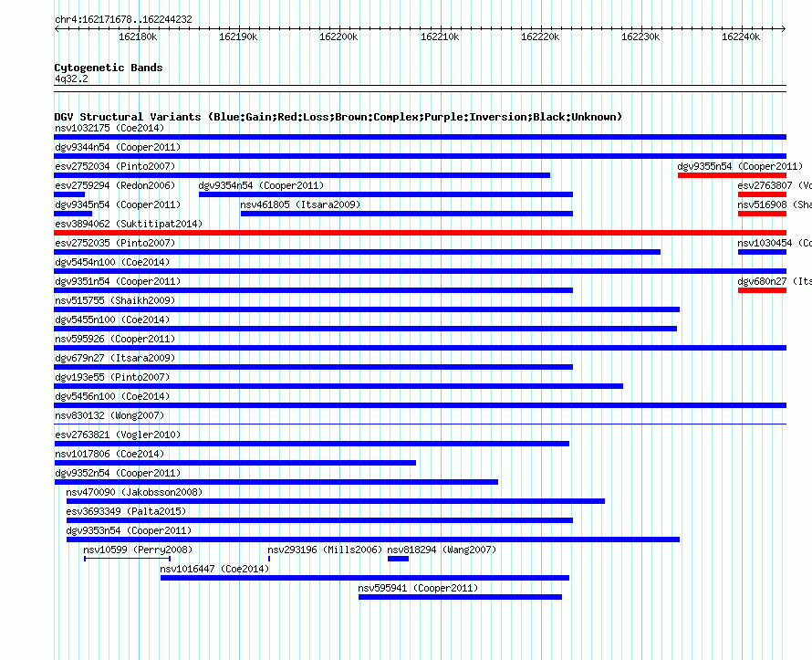Open esv2759294 (Redon2006) variant label

pos(115,185)
